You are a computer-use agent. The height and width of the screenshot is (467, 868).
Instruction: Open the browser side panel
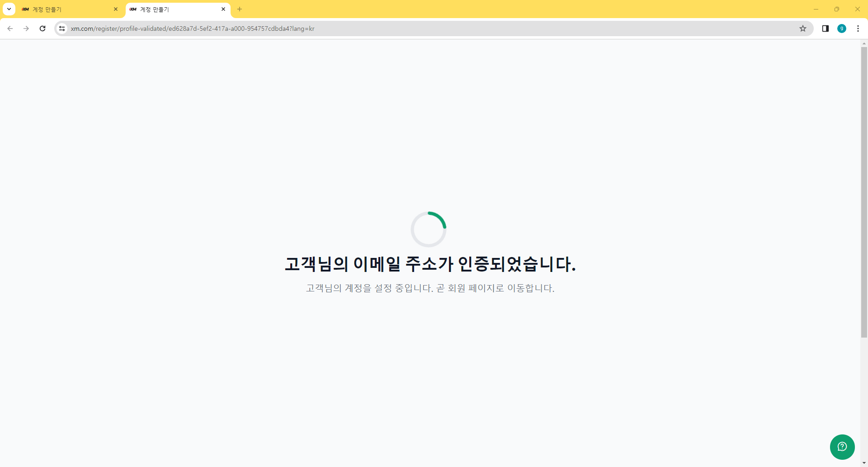825,28
